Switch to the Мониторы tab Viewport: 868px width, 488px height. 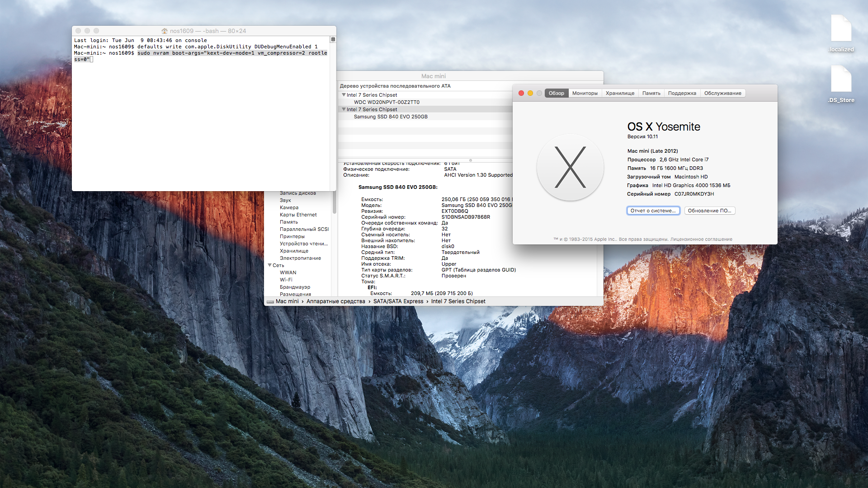585,93
